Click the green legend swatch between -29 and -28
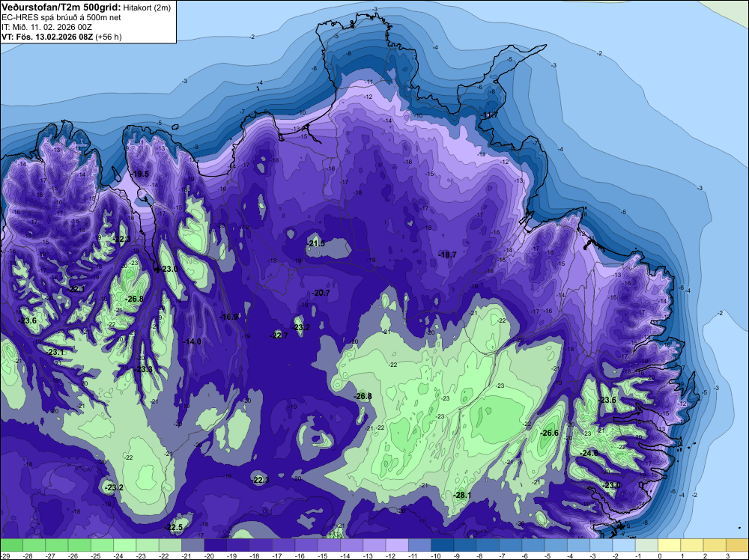Screen dimensions: 749x560 (x=11, y=545)
